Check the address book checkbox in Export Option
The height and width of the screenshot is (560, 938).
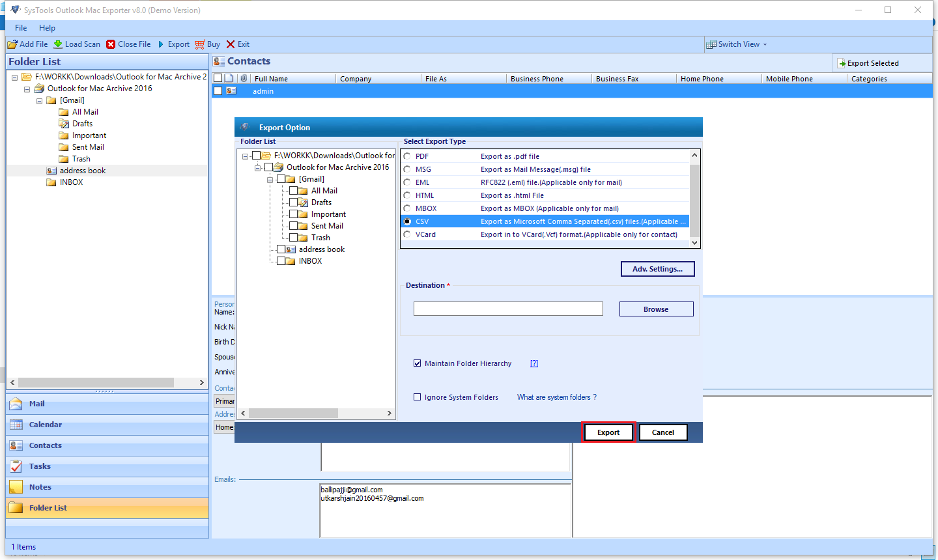click(281, 249)
